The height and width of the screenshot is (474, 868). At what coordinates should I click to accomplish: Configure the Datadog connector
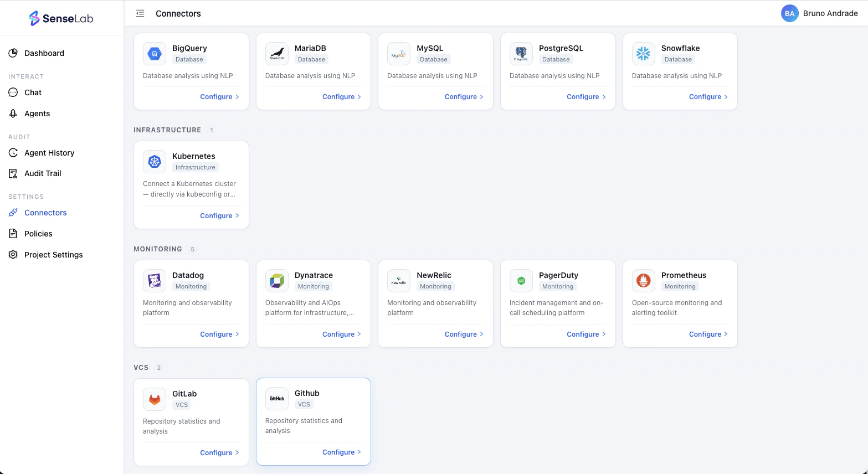[219, 334]
